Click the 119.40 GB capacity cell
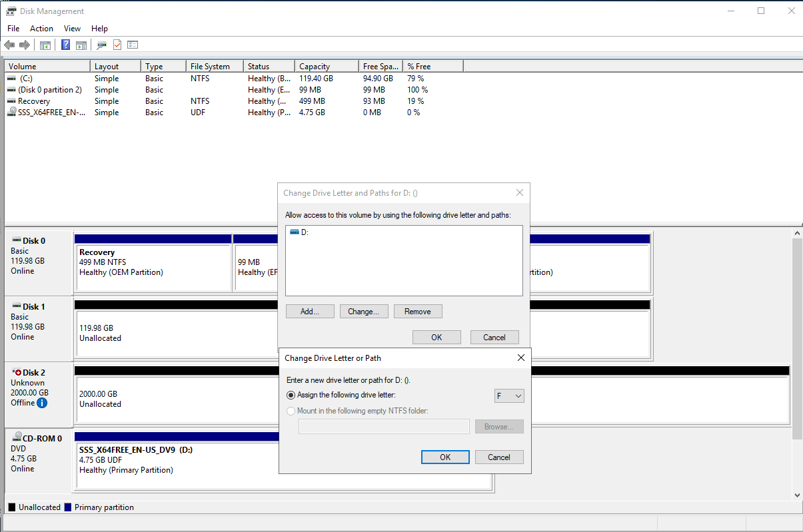 click(x=316, y=78)
